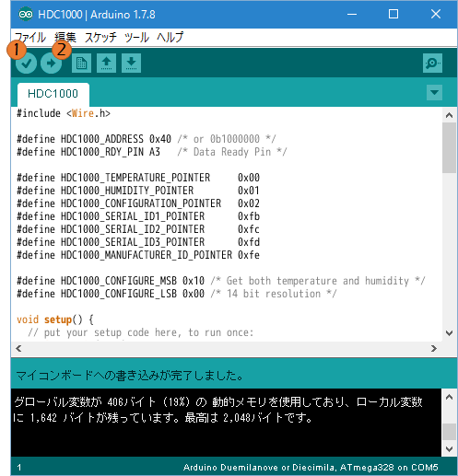Click the HDC1000_CONFIGURATION_POINTER line
Image resolution: width=458 pixels, height=476 pixels.
(138, 203)
